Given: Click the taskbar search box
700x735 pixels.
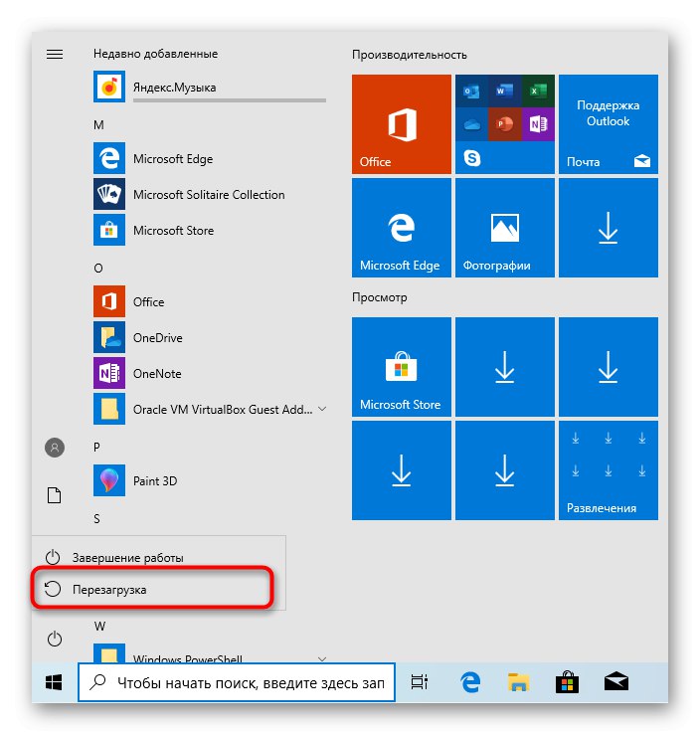Looking at the screenshot, I should 237,682.
